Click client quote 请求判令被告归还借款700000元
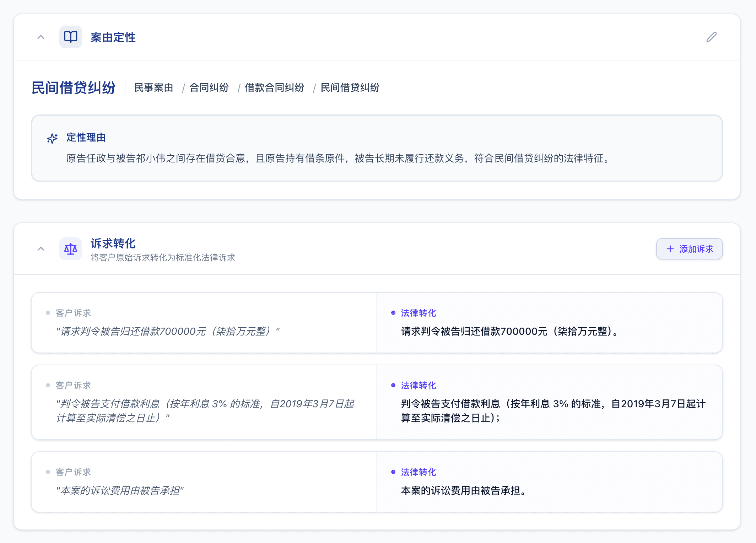This screenshot has height=543, width=756. click(x=168, y=331)
